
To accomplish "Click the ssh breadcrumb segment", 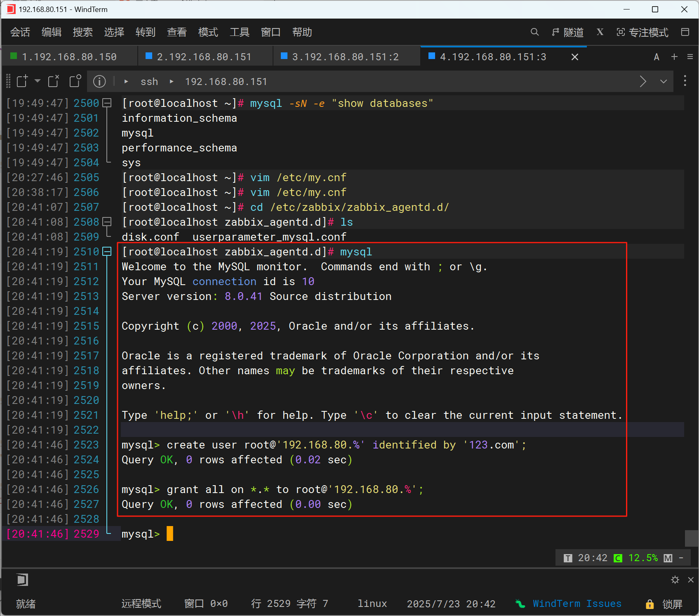I will 149,82.
